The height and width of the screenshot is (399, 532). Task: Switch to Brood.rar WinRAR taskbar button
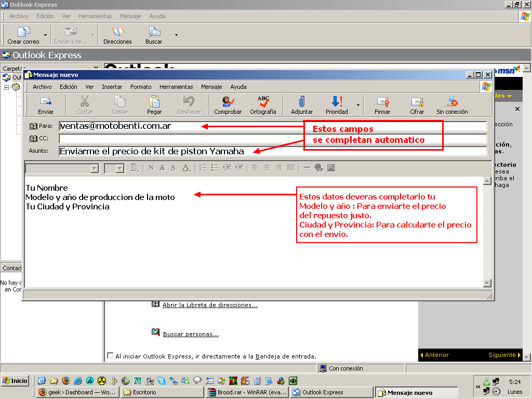click(x=247, y=392)
